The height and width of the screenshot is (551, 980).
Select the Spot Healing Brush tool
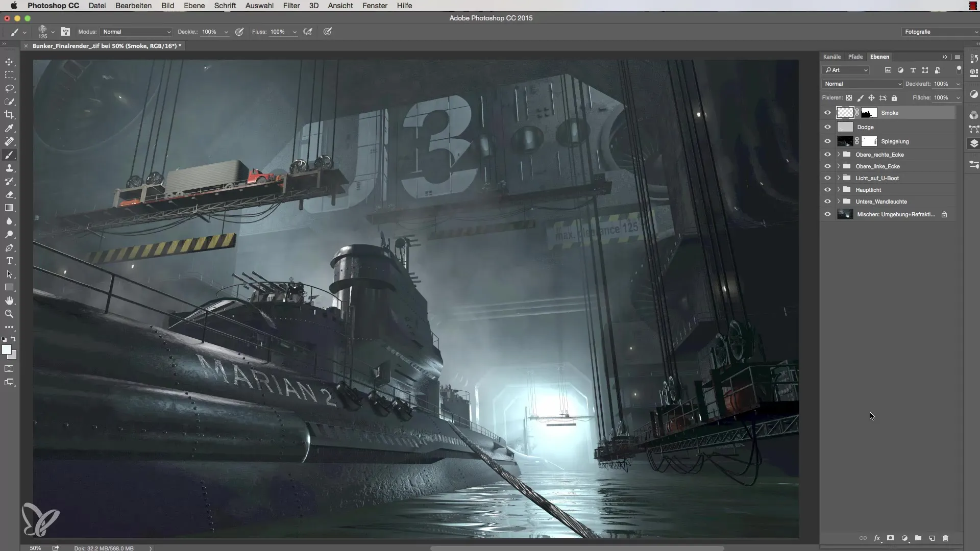(9, 141)
